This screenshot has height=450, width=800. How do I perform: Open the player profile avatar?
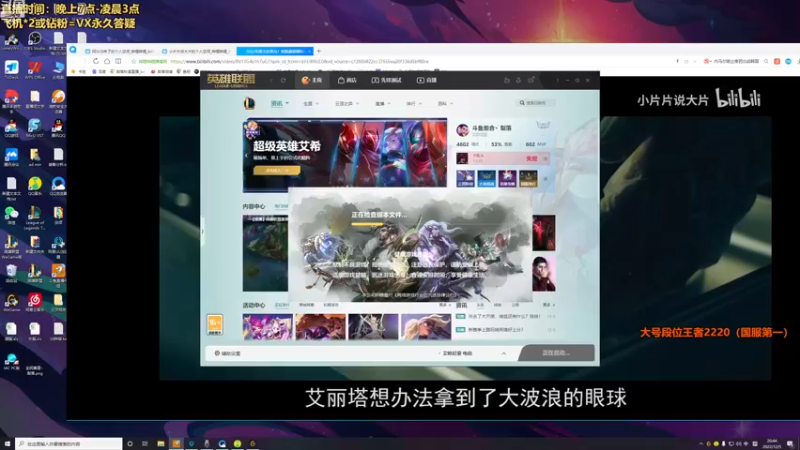pos(462,130)
